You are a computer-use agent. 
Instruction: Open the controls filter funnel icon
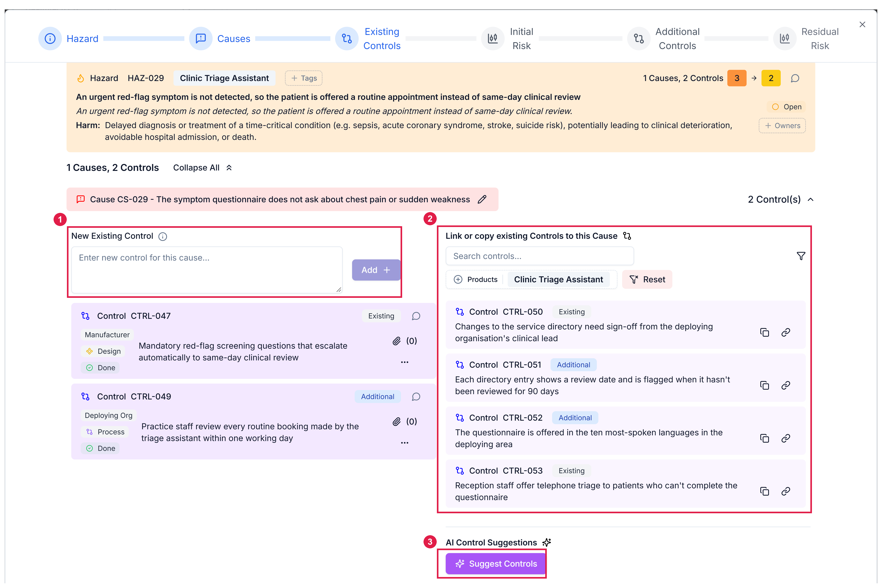point(801,256)
